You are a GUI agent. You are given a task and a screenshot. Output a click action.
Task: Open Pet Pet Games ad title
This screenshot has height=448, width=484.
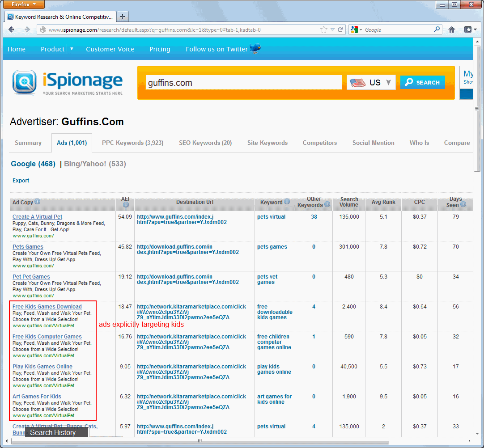31,276
